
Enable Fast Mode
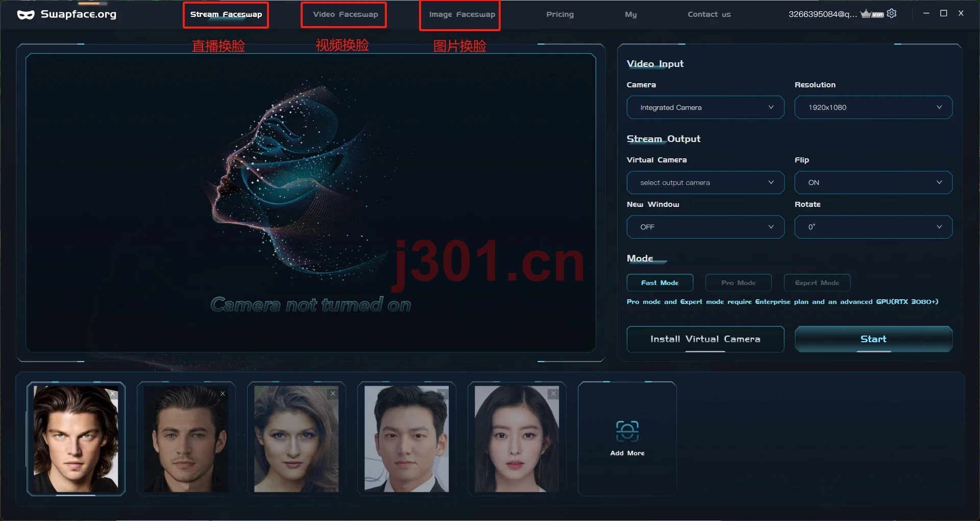point(660,282)
